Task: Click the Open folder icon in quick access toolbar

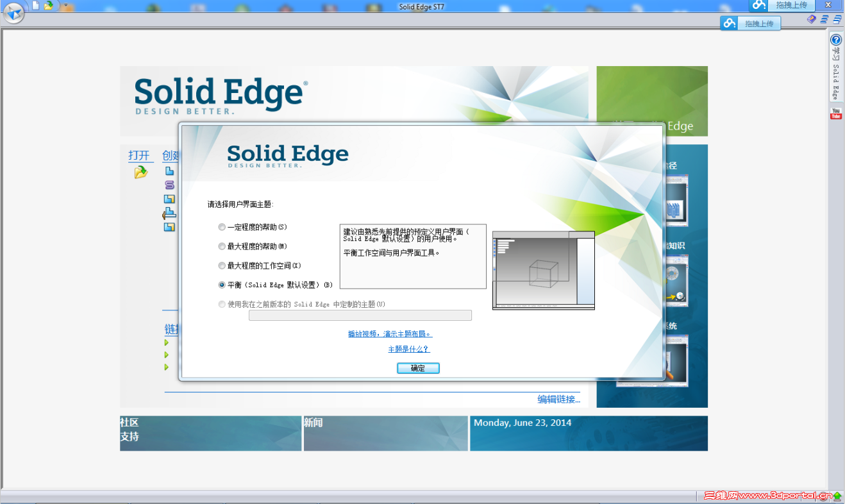Action: (49, 5)
